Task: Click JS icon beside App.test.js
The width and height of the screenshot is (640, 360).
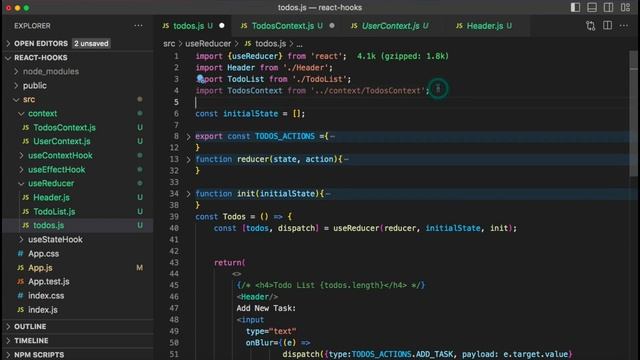Action: coord(20,282)
